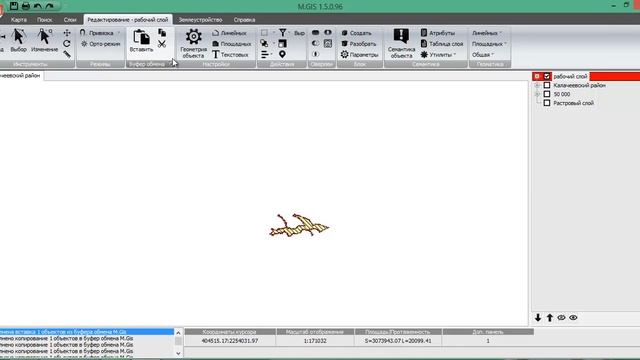Click the Вставить paste button
This screenshot has width=640, height=360.
click(141, 40)
